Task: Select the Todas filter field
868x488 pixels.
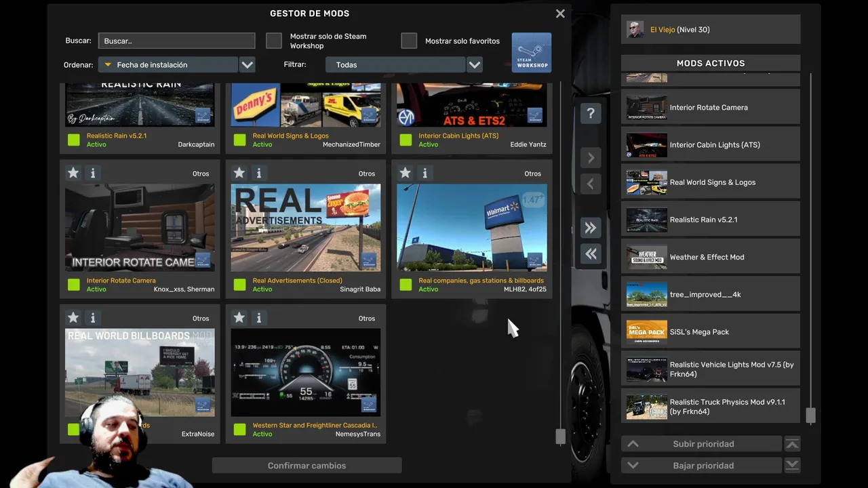Action: tap(395, 65)
